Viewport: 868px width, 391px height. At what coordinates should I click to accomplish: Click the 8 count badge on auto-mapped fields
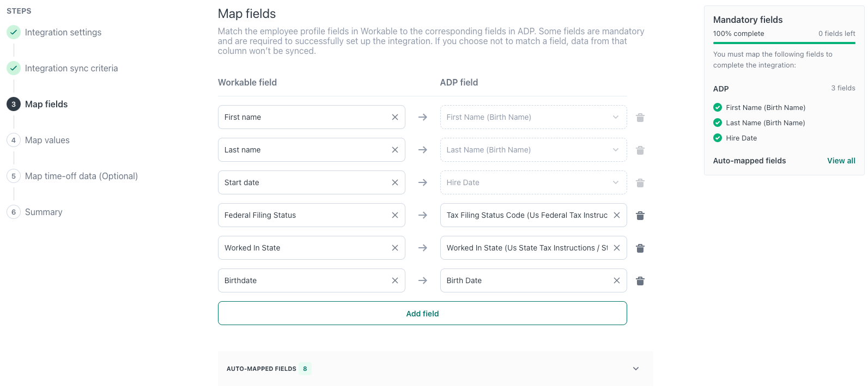305,369
